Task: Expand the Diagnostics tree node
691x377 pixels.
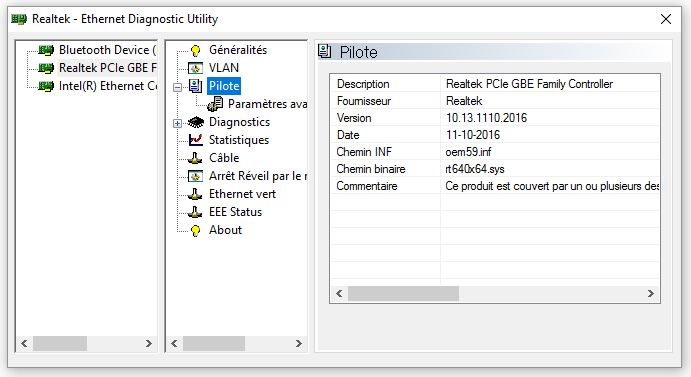Action: pyautogui.click(x=177, y=123)
